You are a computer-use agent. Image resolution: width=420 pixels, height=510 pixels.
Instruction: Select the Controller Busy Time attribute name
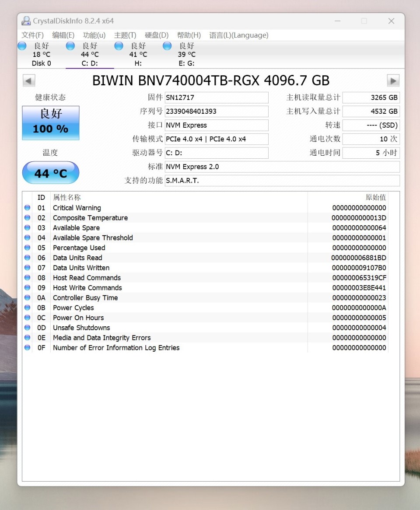tap(85, 297)
